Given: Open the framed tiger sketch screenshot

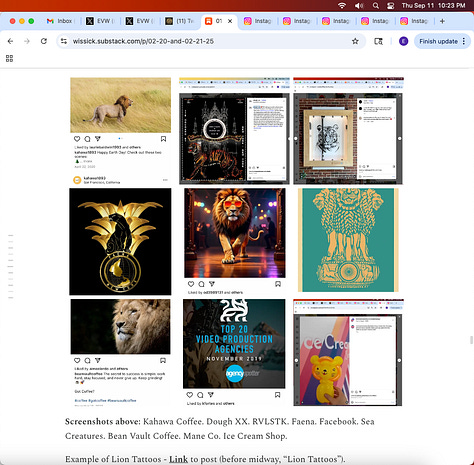Looking at the screenshot, I should (x=348, y=131).
